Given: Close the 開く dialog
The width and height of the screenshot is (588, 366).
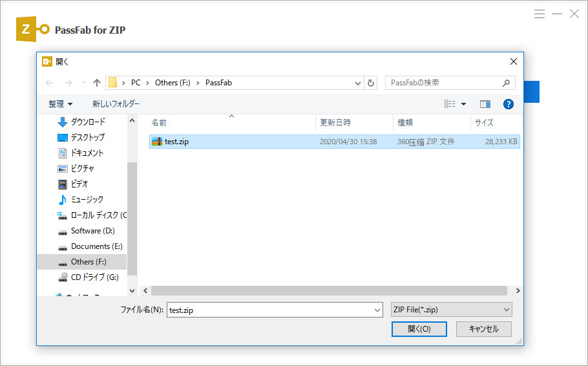Looking at the screenshot, I should click(x=514, y=61).
